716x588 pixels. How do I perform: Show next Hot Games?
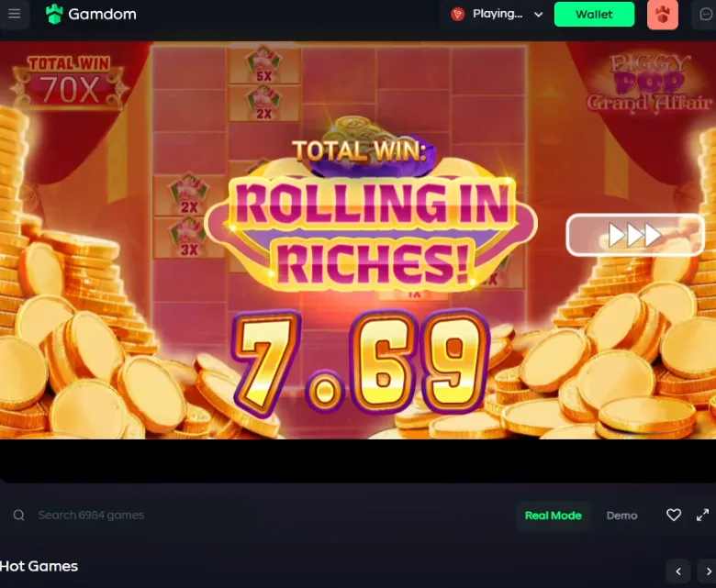pyautogui.click(x=709, y=571)
